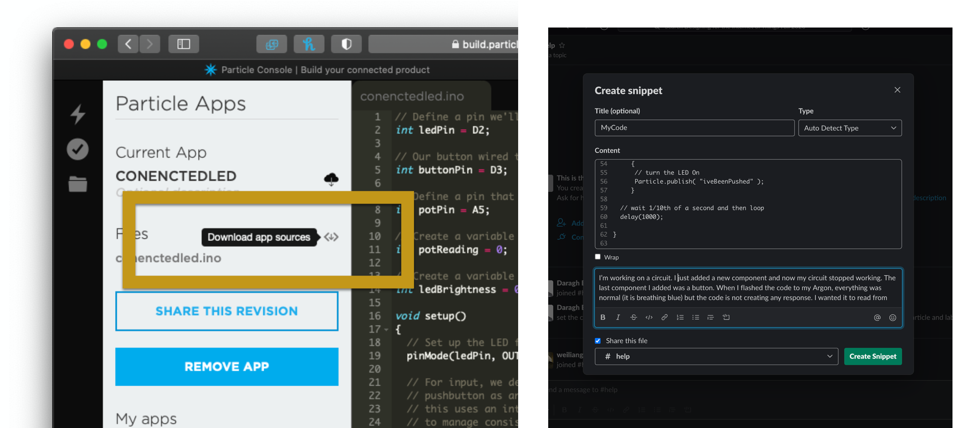
Task: Click SHARE THIS REVISION button
Action: 227,311
